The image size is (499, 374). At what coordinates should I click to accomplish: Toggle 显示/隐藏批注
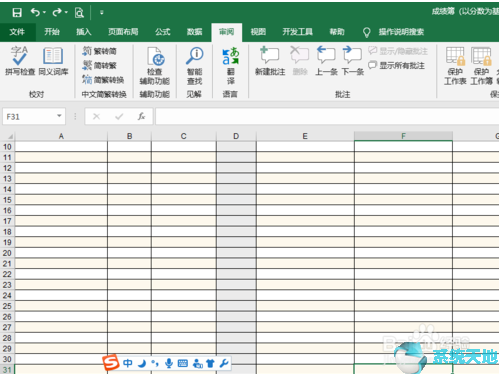coord(398,51)
